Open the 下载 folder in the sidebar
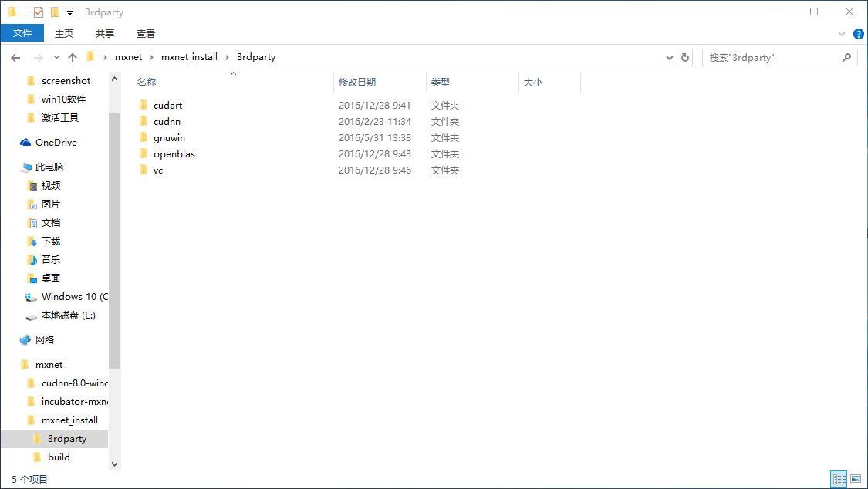 (x=49, y=241)
